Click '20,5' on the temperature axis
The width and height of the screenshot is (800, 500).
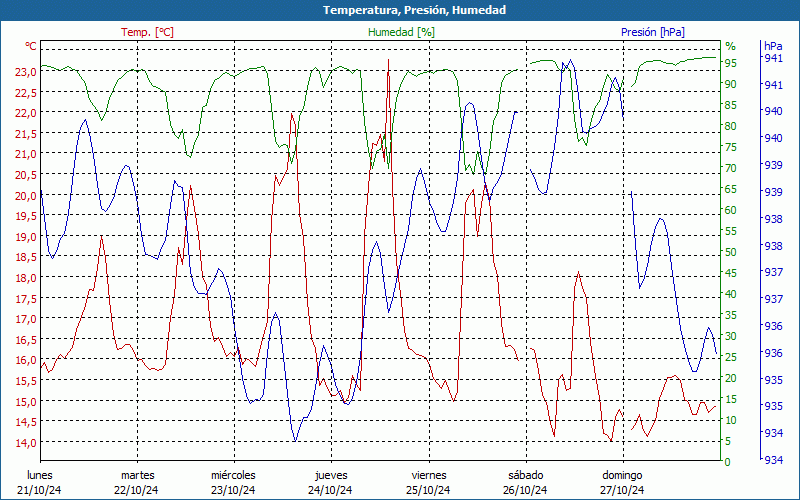pyautogui.click(x=26, y=175)
